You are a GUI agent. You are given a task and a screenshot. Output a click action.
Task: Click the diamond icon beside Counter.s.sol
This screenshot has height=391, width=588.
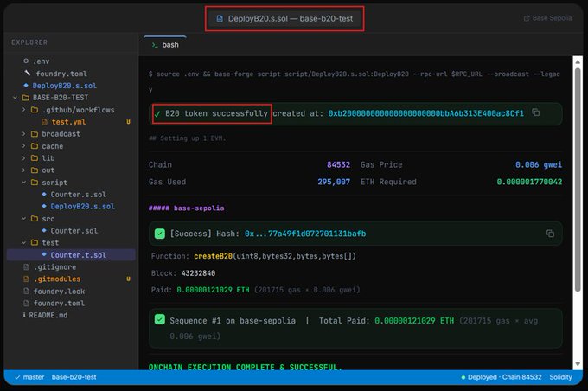pyautogui.click(x=44, y=194)
